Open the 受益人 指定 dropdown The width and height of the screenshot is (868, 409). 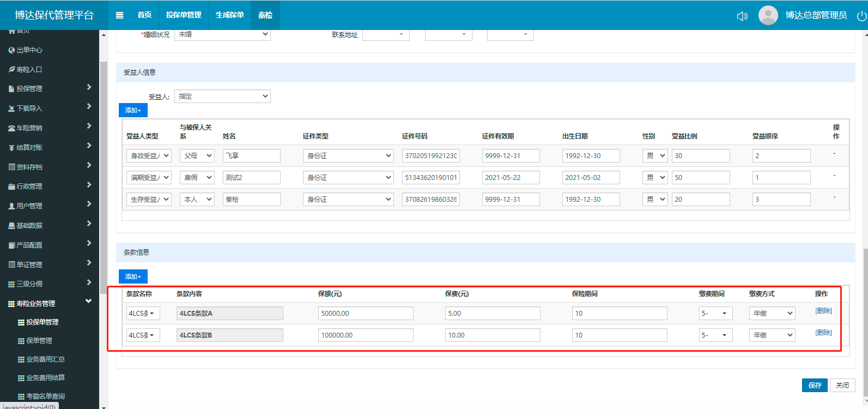(x=222, y=97)
